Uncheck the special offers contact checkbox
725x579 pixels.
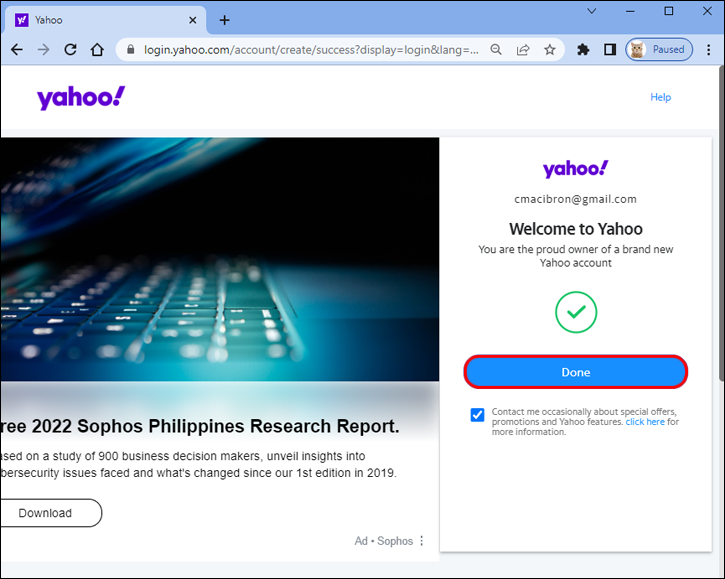point(477,415)
